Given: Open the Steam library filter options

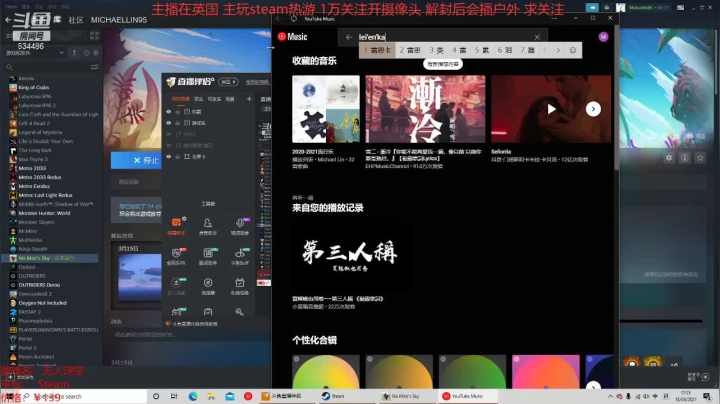Looking at the screenshot, I should point(94,67).
